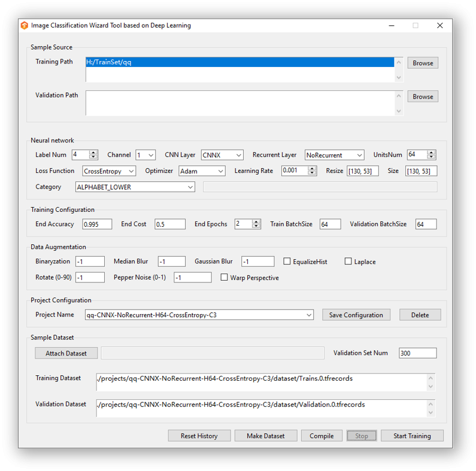Click the Save Configuration button
Screen dimensions: 476x471
coord(356,315)
